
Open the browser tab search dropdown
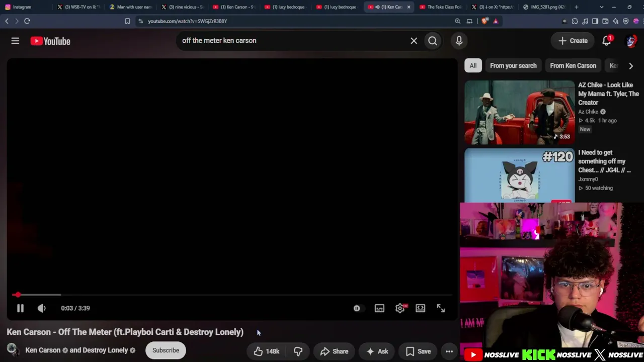pos(602,7)
